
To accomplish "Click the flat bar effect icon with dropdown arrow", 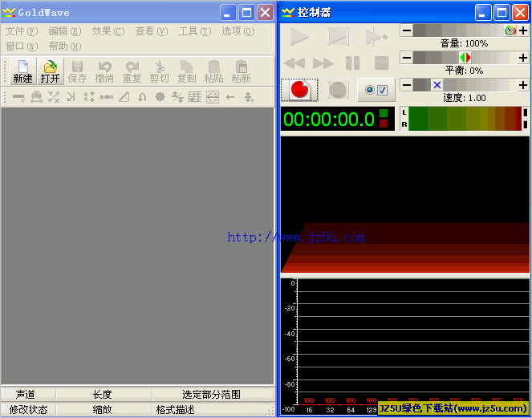I will click(18, 97).
